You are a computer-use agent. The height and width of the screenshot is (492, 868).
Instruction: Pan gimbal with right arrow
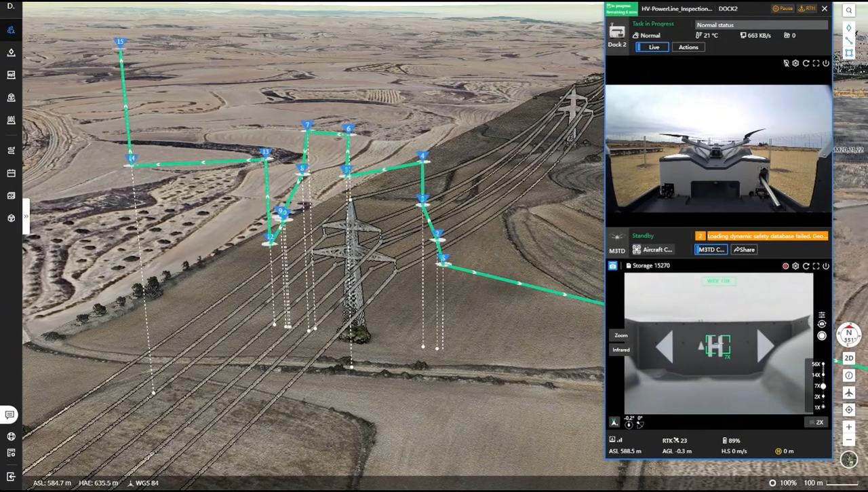click(x=766, y=346)
